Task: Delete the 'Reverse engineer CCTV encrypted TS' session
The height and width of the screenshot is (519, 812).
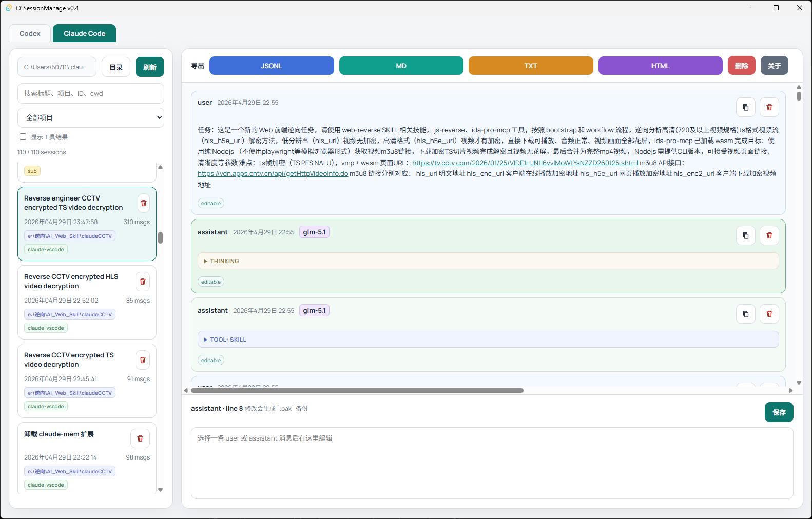Action: (144, 203)
